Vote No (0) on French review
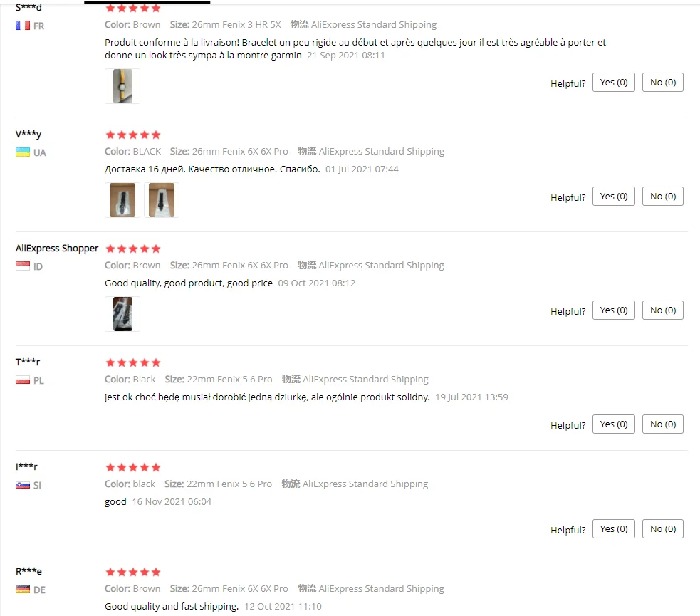700x616 pixels. click(x=662, y=83)
